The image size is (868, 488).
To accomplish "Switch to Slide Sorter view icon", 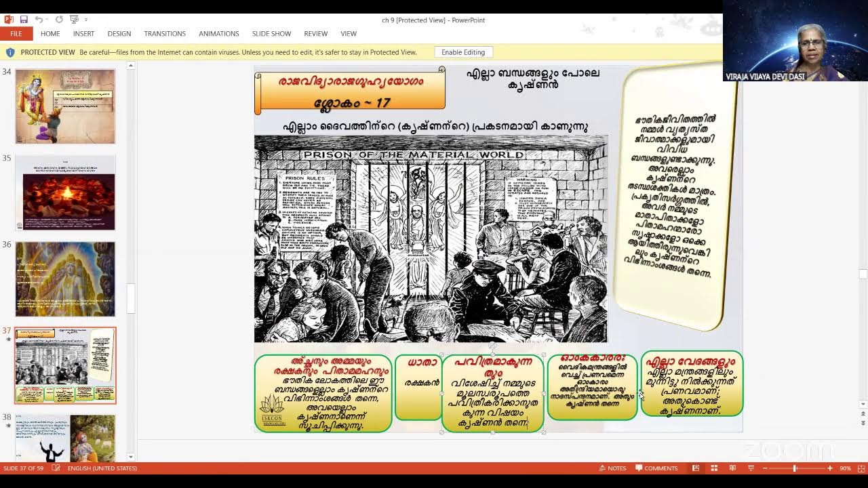I will click(714, 468).
